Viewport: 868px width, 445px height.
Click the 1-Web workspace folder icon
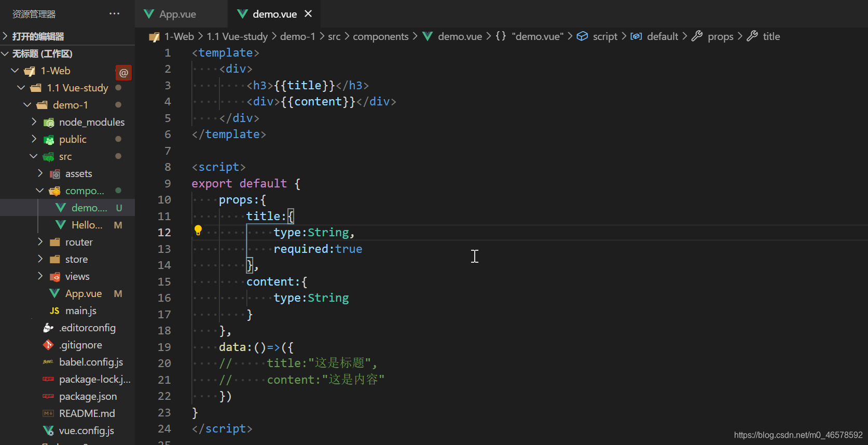tap(30, 71)
